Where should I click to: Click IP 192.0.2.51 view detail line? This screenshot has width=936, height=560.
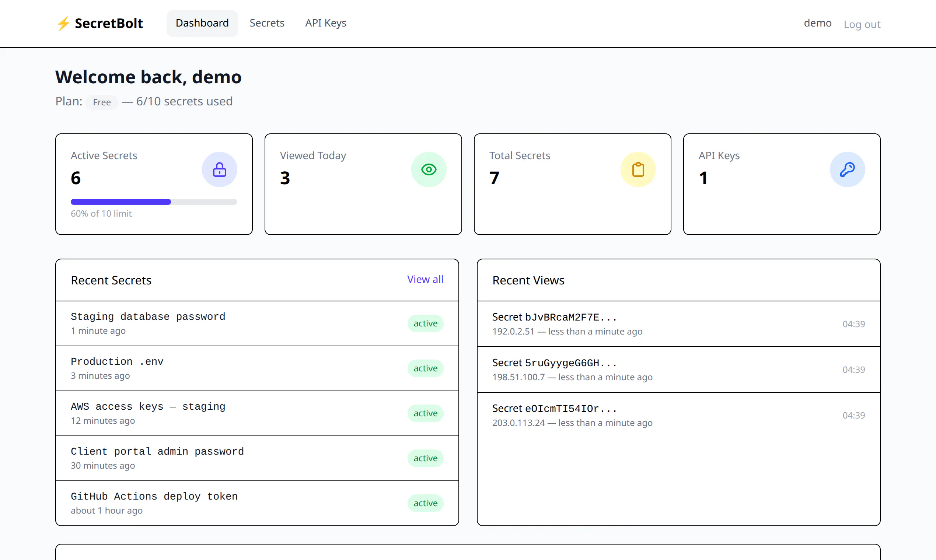[567, 331]
